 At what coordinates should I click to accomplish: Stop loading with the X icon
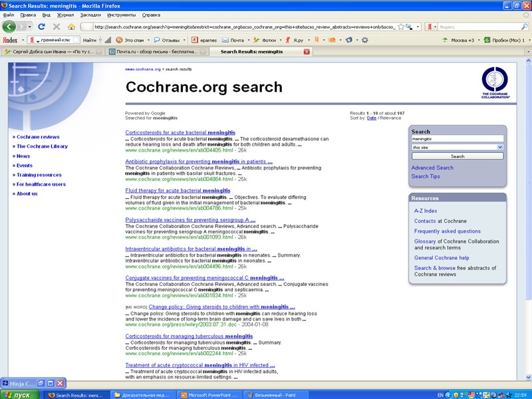57,27
